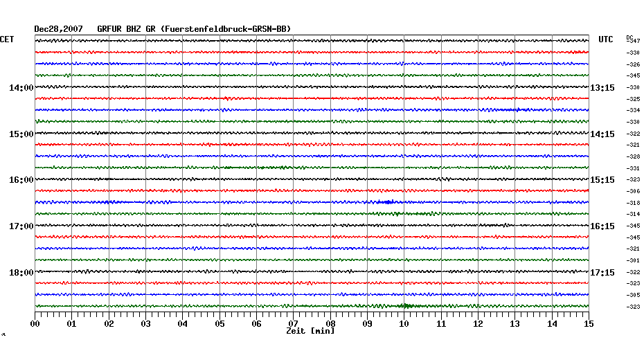Click the "18:00" CET time label

click(x=21, y=273)
